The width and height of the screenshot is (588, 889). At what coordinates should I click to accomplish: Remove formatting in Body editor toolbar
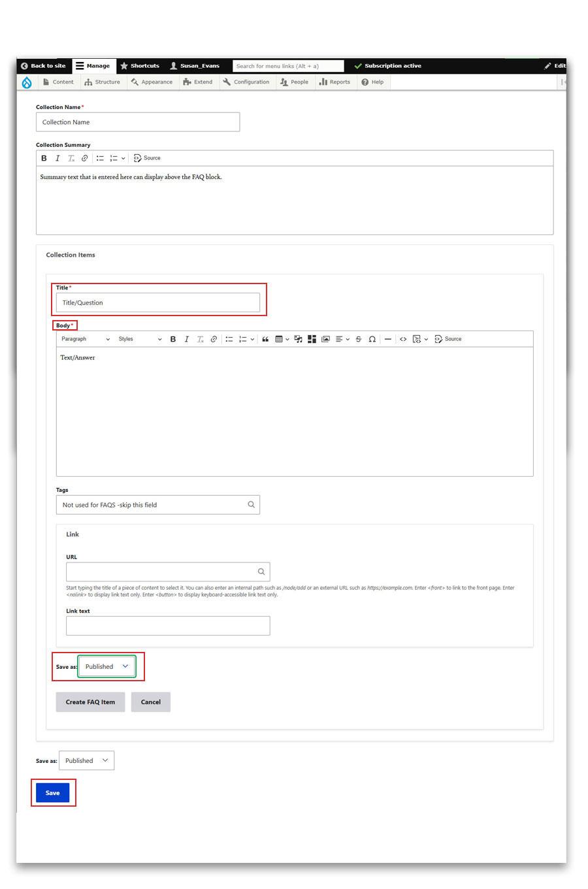click(201, 339)
